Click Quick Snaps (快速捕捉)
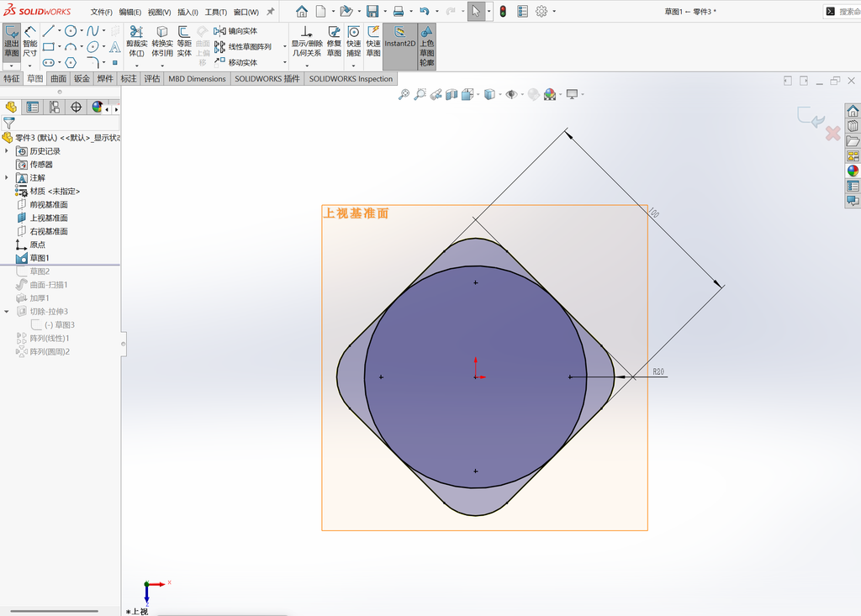 coord(354,41)
